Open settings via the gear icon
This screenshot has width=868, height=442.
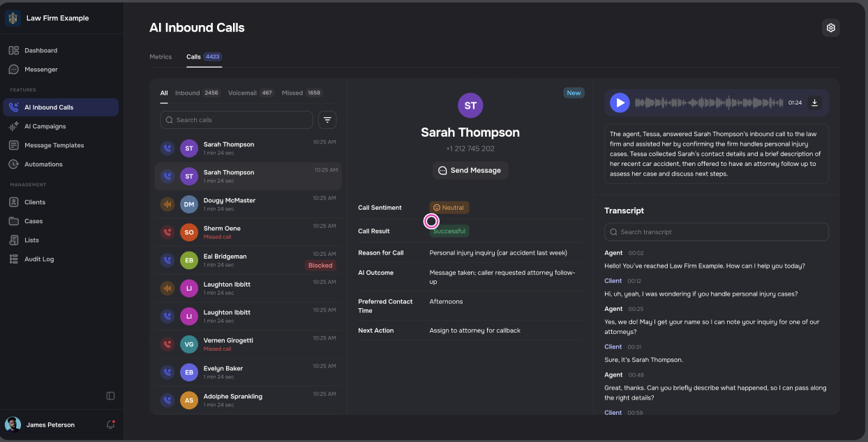[x=830, y=27]
